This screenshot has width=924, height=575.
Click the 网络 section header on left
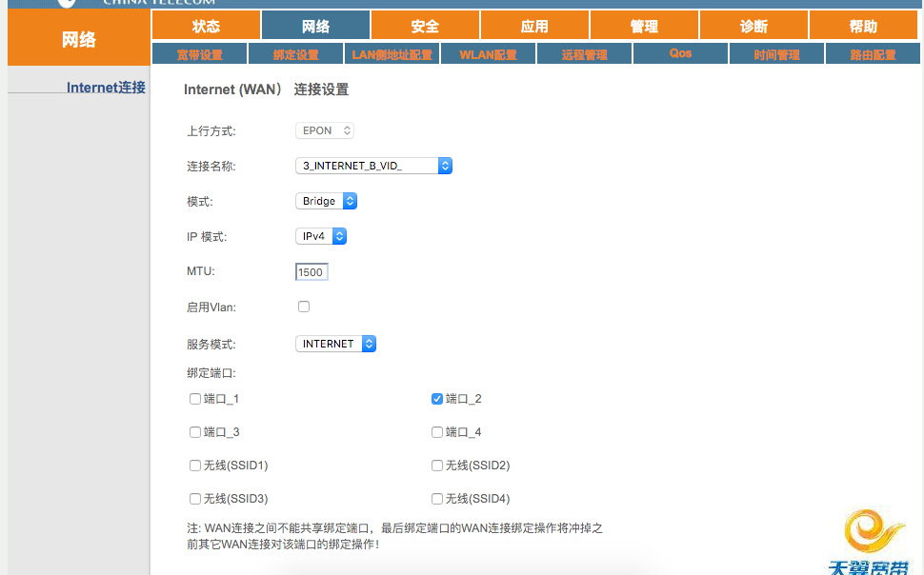[79, 39]
